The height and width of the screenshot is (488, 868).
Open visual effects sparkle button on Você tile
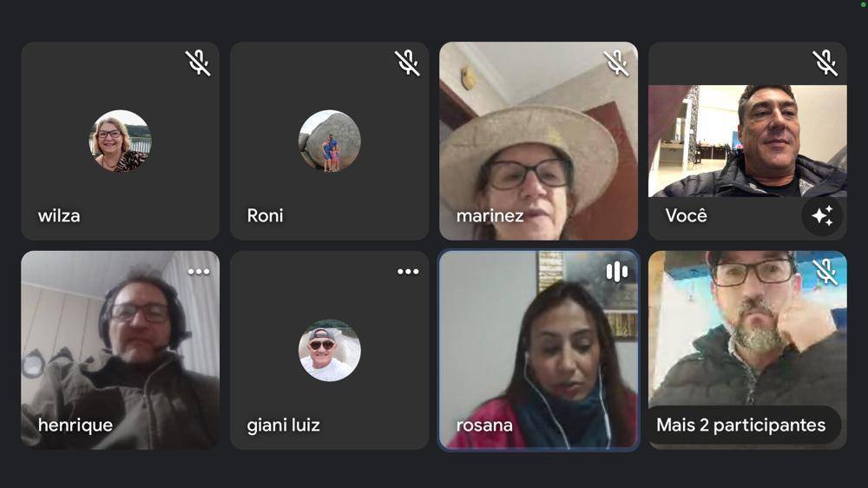point(823,215)
